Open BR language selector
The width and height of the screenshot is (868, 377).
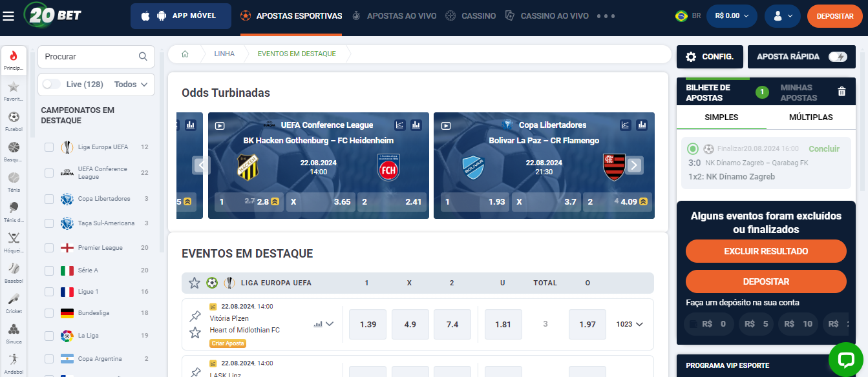[688, 16]
